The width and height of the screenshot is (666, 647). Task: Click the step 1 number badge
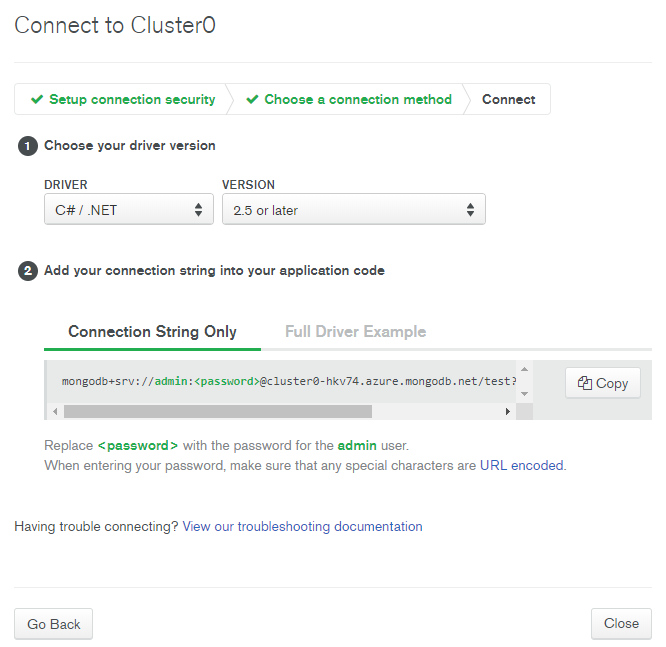point(28,146)
